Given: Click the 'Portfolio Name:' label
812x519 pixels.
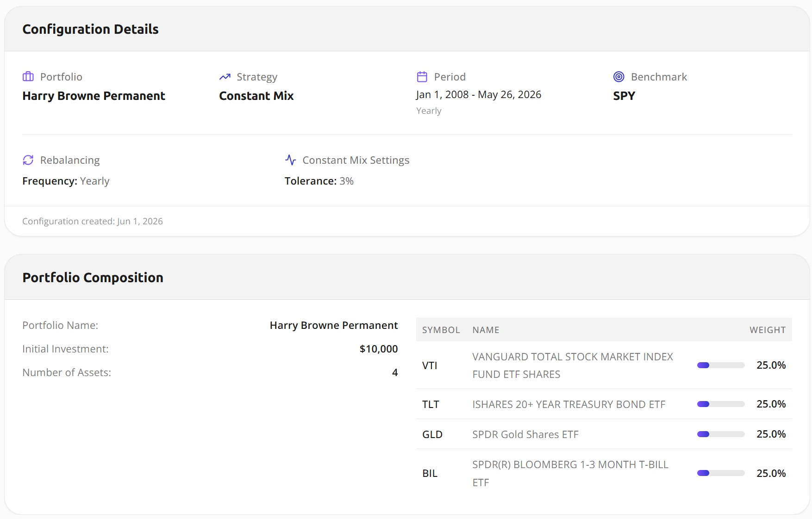Looking at the screenshot, I should tap(60, 325).
